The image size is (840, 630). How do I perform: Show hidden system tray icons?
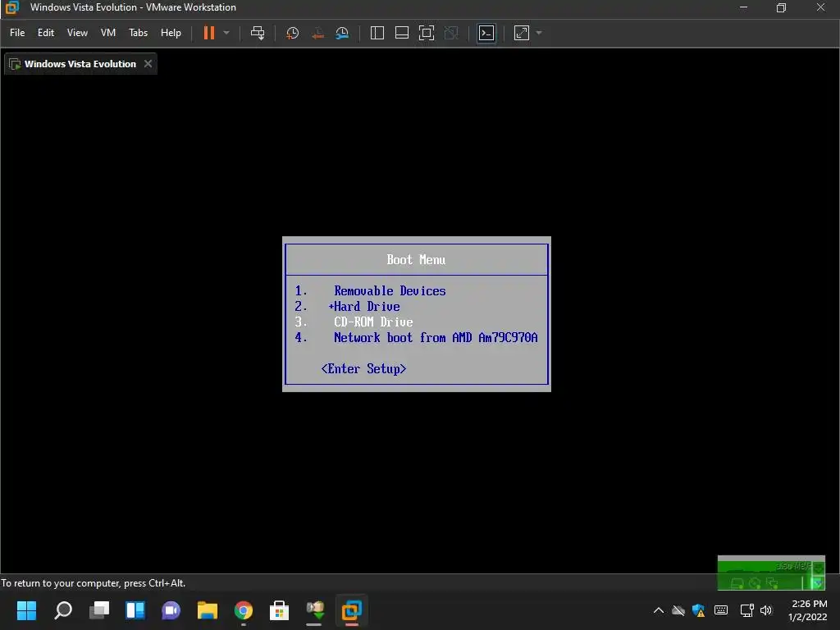(659, 610)
